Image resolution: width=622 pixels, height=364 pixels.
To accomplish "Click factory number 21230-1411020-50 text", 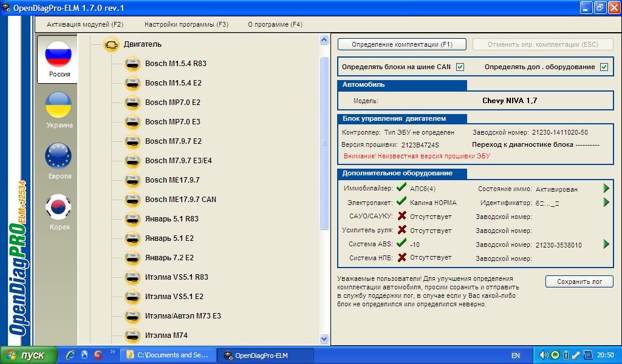I will [x=559, y=133].
